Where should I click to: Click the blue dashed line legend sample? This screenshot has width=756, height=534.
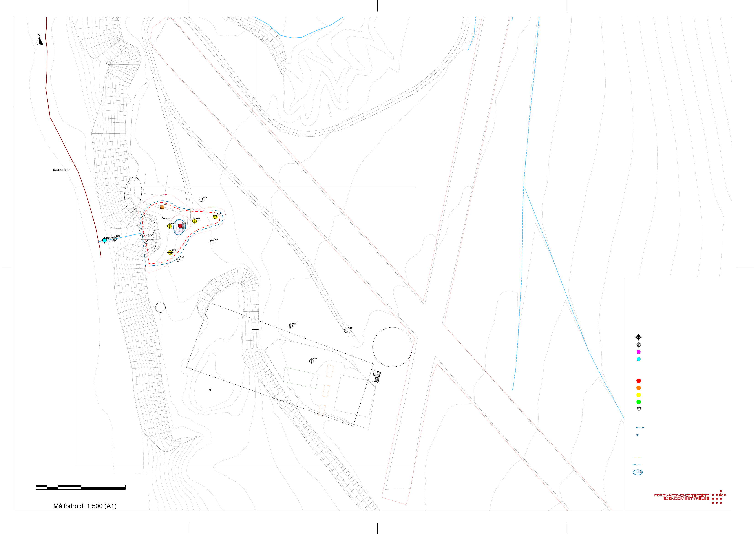[637, 464]
